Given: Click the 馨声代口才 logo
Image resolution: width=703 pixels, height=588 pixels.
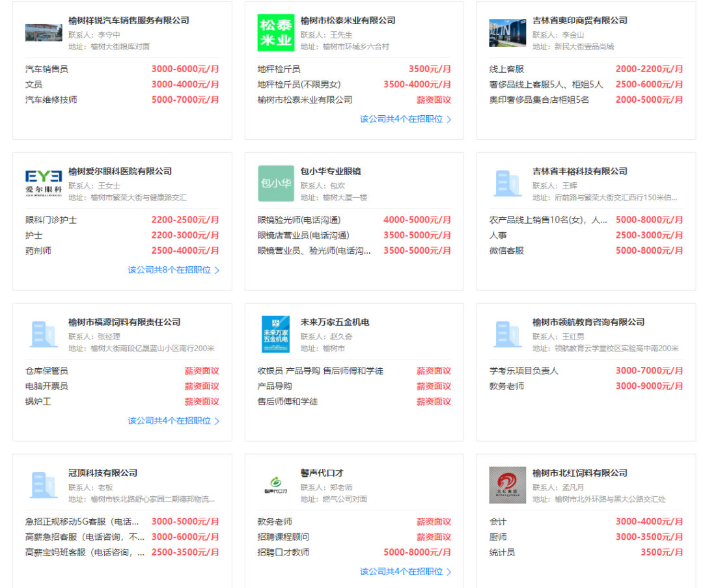Looking at the screenshot, I should (x=276, y=485).
